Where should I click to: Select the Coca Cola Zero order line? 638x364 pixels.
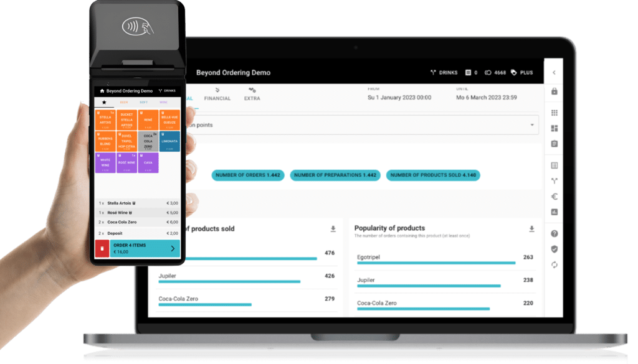coord(138,222)
